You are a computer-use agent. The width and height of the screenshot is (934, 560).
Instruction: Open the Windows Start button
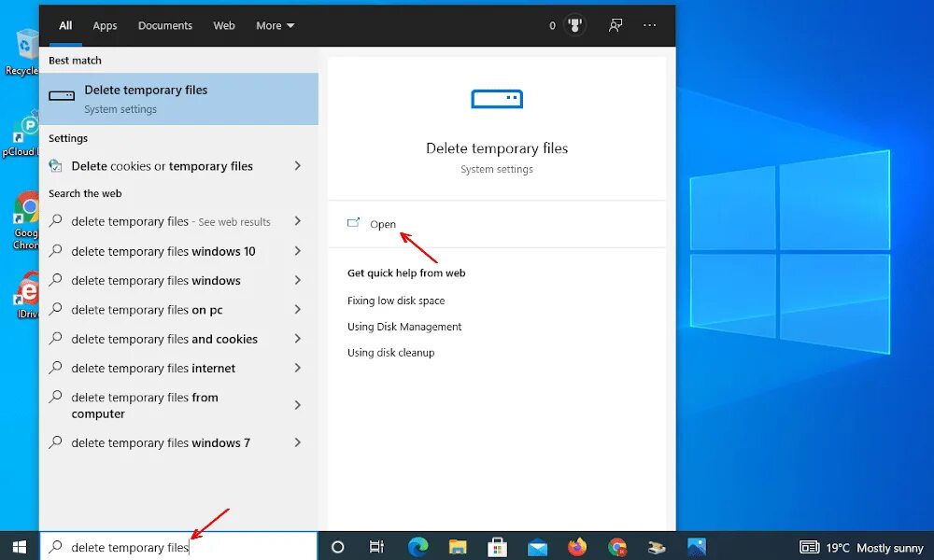(x=19, y=546)
